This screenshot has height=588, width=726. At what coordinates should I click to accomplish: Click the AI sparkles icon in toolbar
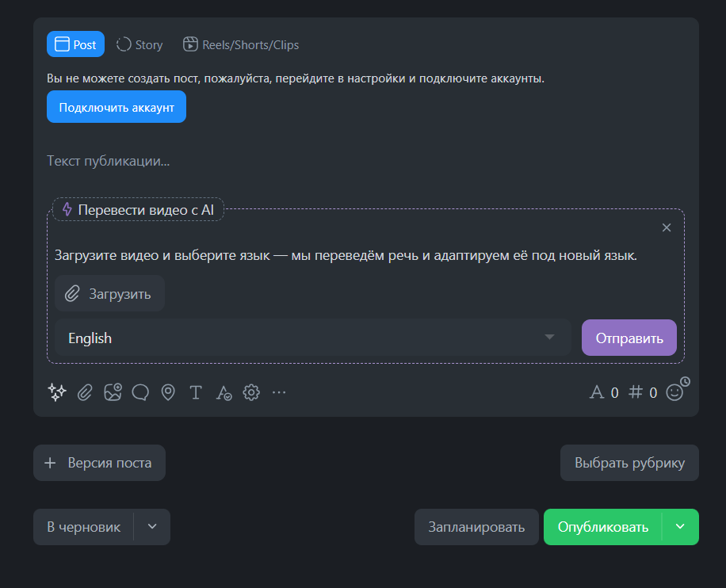coord(56,392)
